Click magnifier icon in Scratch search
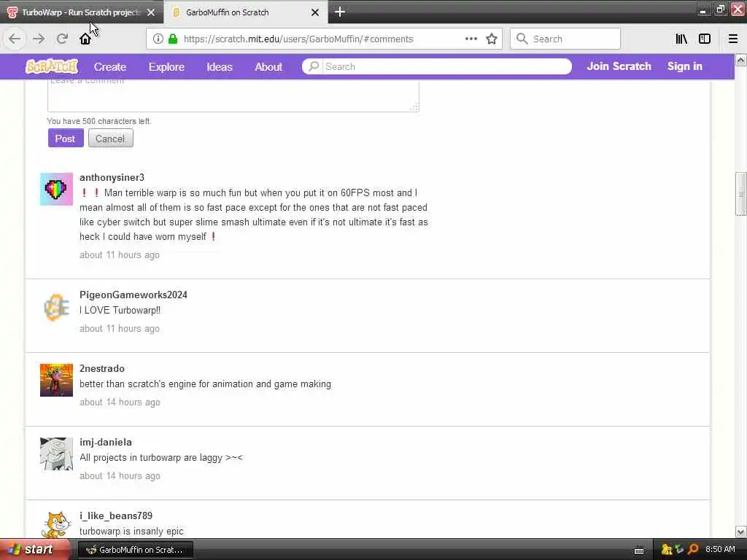Viewport: 747px width, 560px height. [314, 66]
